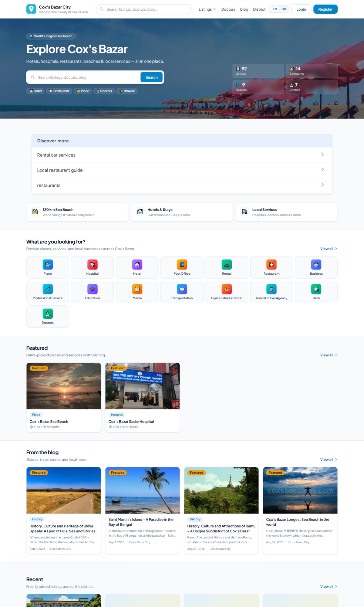Open the Saint Martin's Island blog image

click(x=143, y=490)
